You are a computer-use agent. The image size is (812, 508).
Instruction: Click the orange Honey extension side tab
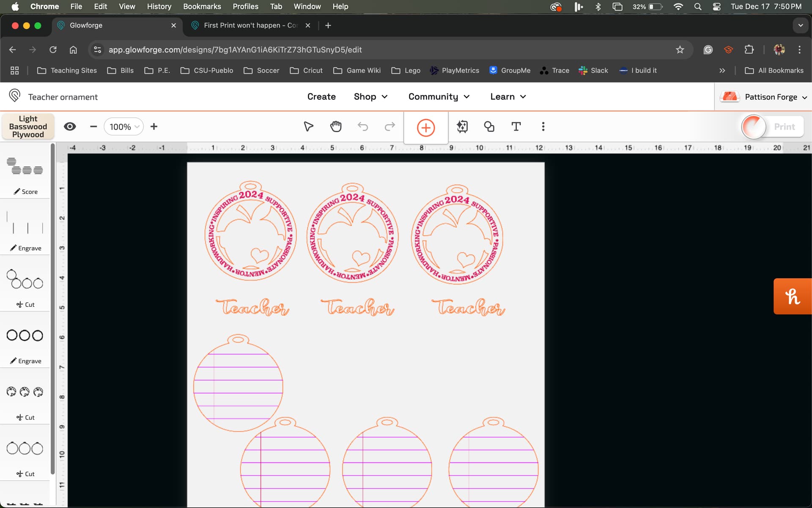click(x=793, y=296)
